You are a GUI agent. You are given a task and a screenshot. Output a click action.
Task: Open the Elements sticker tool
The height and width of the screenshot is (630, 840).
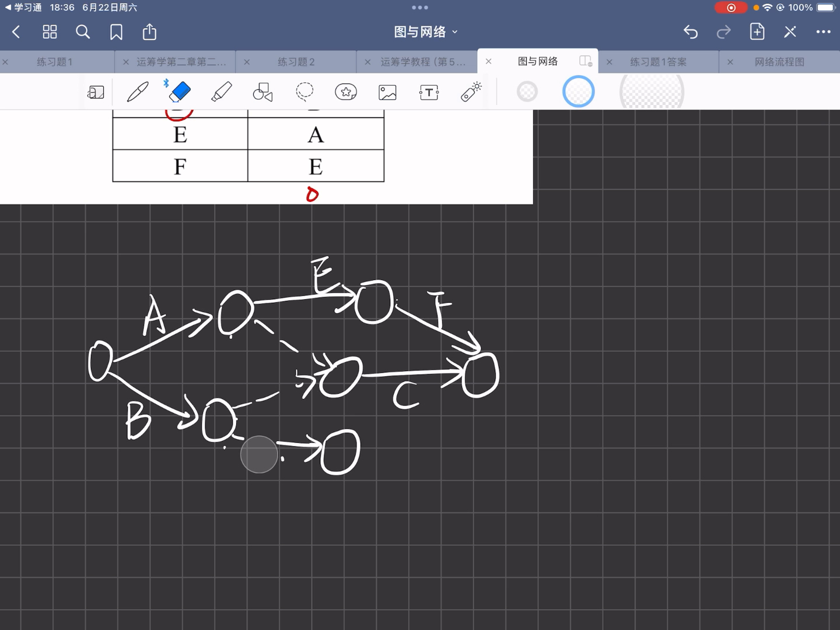pyautogui.click(x=346, y=92)
